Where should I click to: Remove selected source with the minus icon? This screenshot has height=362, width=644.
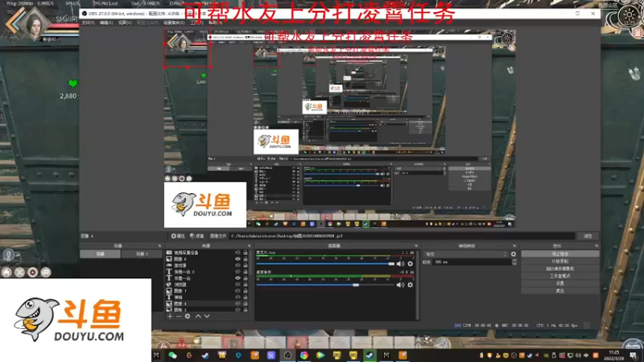pyautogui.click(x=179, y=316)
